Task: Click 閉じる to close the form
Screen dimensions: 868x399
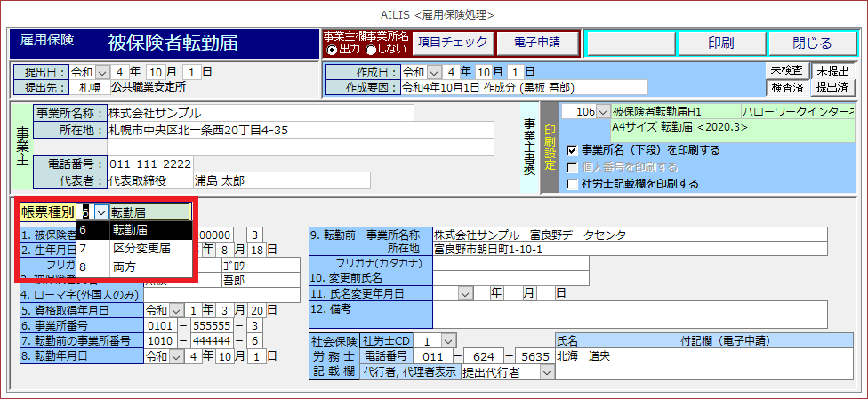Action: point(812,43)
